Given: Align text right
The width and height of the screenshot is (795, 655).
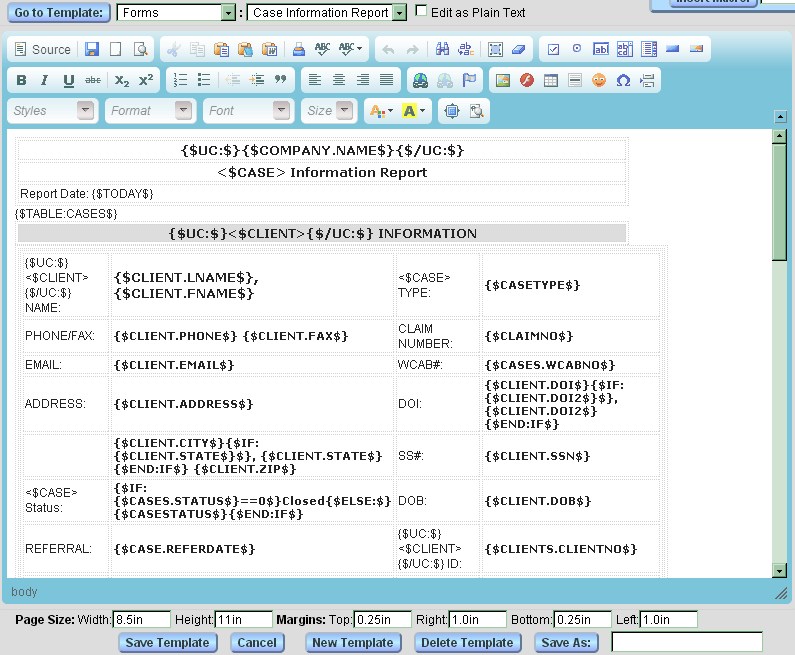Looking at the screenshot, I should click(x=363, y=80).
